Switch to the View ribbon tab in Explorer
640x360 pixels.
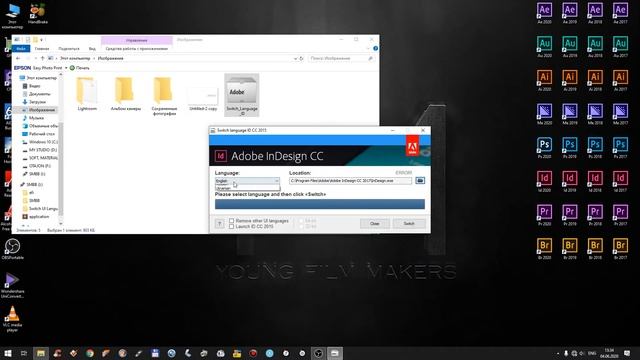pos(92,49)
